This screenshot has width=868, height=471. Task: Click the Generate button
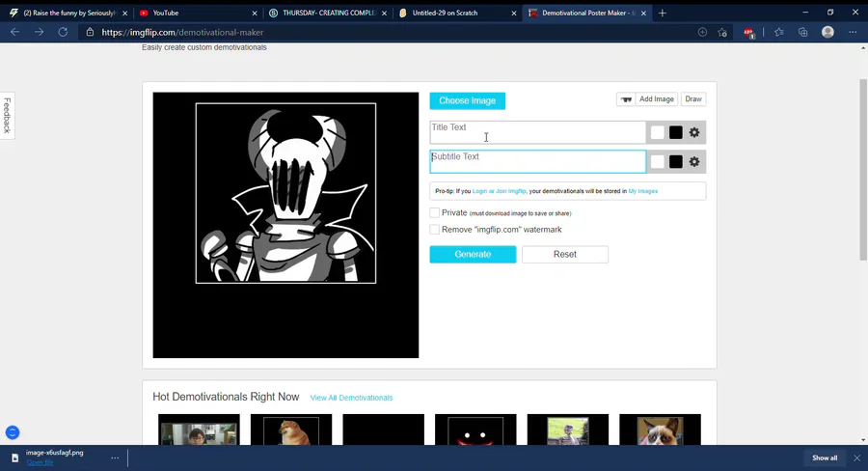click(473, 255)
